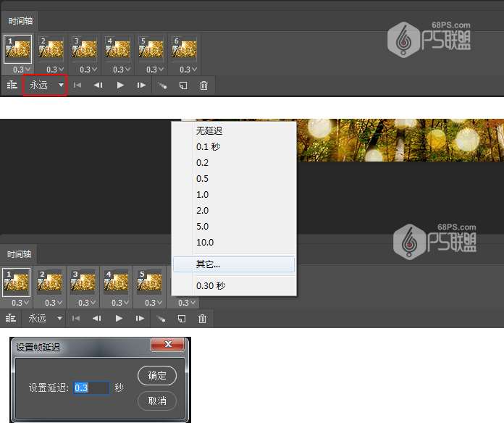Open frame 4 delay dropdown in upper timeline

(122, 70)
